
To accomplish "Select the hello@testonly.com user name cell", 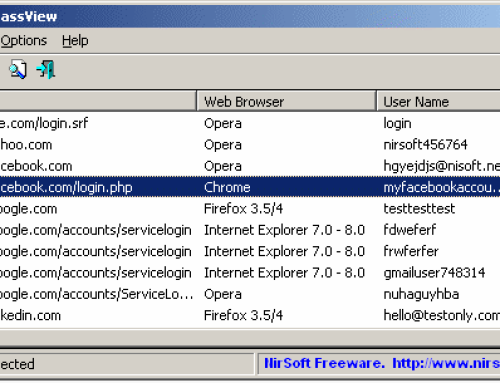I will (x=442, y=315).
